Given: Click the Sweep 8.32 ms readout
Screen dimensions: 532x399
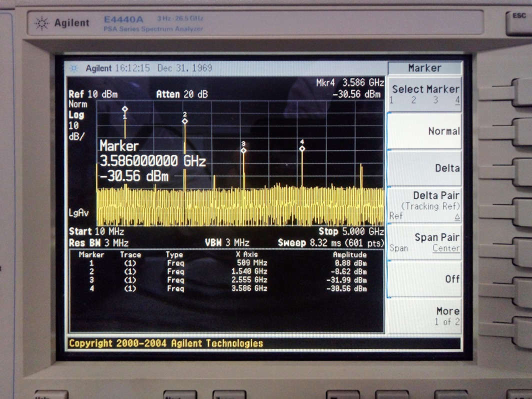Looking at the screenshot, I should point(331,243).
